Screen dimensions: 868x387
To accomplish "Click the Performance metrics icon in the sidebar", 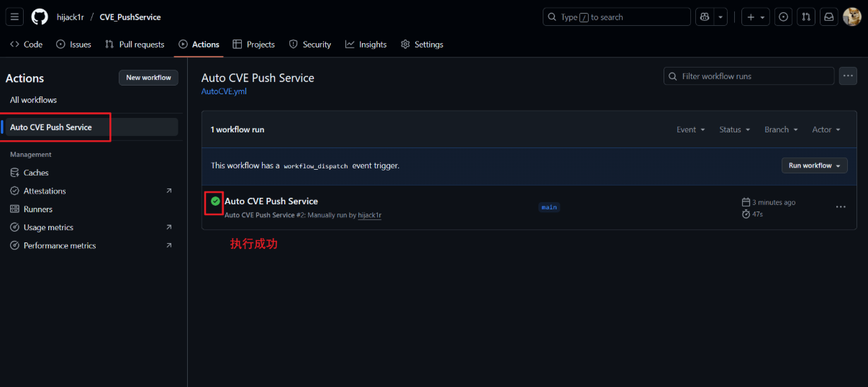I will (x=15, y=245).
